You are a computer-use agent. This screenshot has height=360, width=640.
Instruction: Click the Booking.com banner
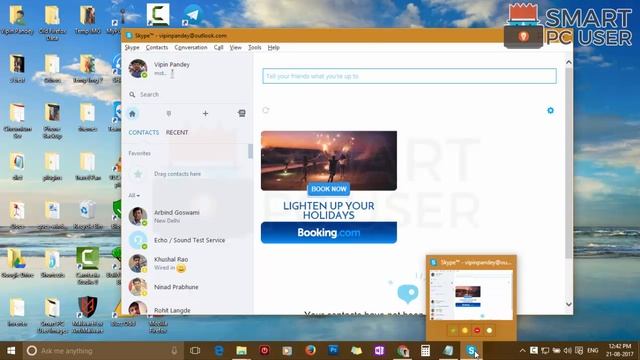click(329, 233)
